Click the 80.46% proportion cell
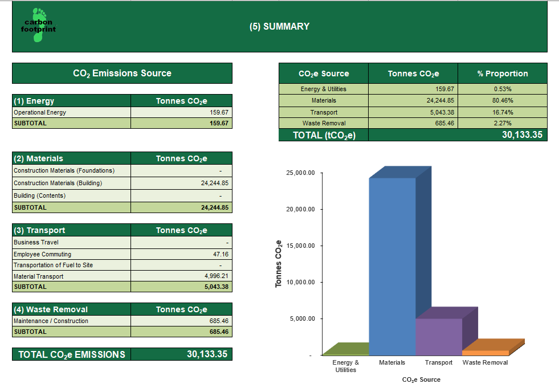559x392 pixels. coord(503,100)
